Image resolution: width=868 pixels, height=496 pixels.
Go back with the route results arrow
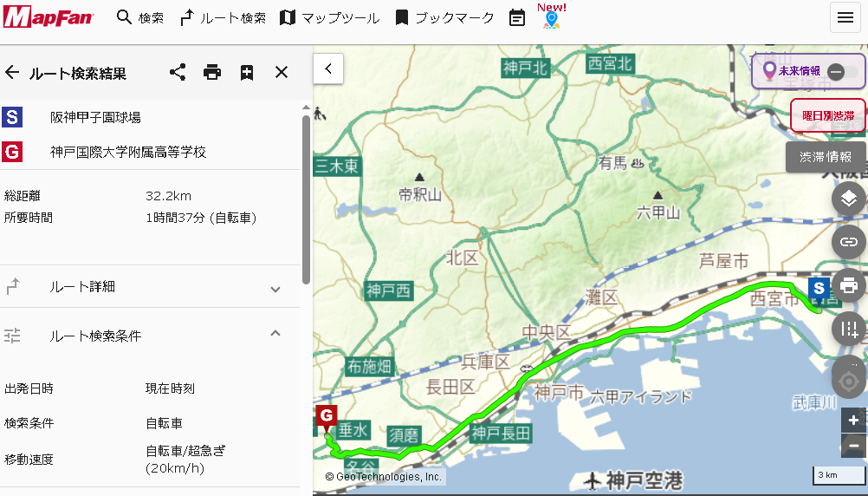[x=12, y=73]
